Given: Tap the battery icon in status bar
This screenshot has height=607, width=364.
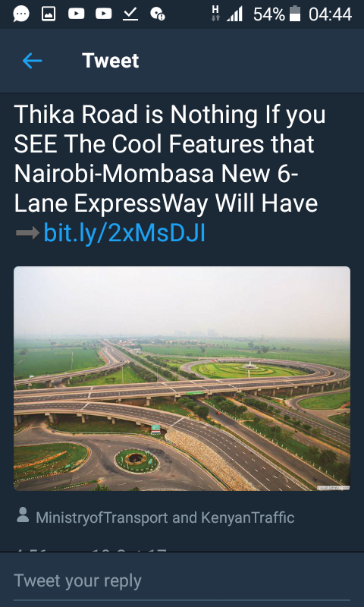Looking at the screenshot, I should coord(295,14).
